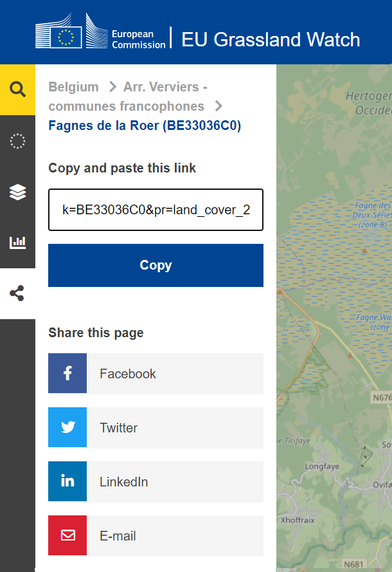Open the map layers sidebar tab
Image resolution: width=392 pixels, height=572 pixels.
pos(17,192)
